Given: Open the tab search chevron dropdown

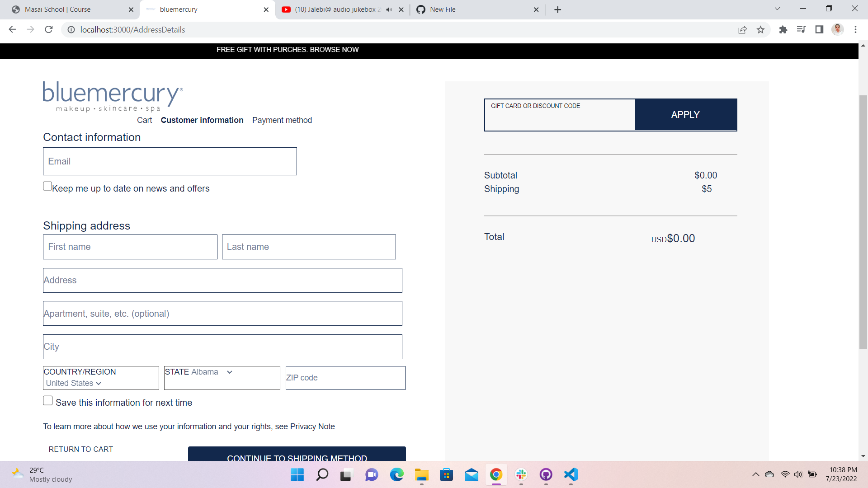Looking at the screenshot, I should pyautogui.click(x=777, y=9).
